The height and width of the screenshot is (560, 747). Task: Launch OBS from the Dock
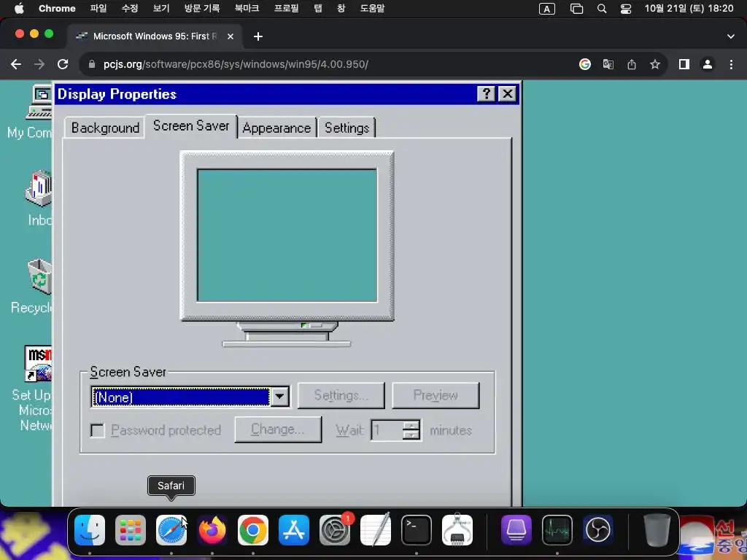tap(598, 530)
